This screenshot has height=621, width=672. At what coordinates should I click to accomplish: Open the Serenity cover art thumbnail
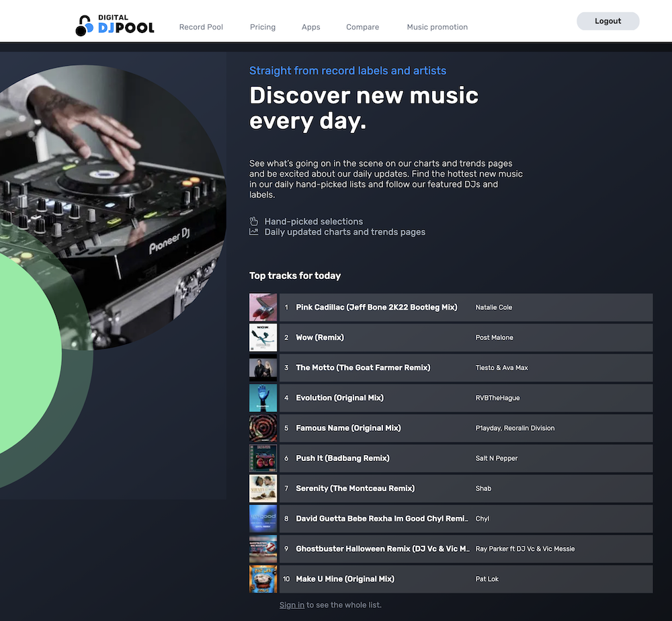tap(263, 488)
